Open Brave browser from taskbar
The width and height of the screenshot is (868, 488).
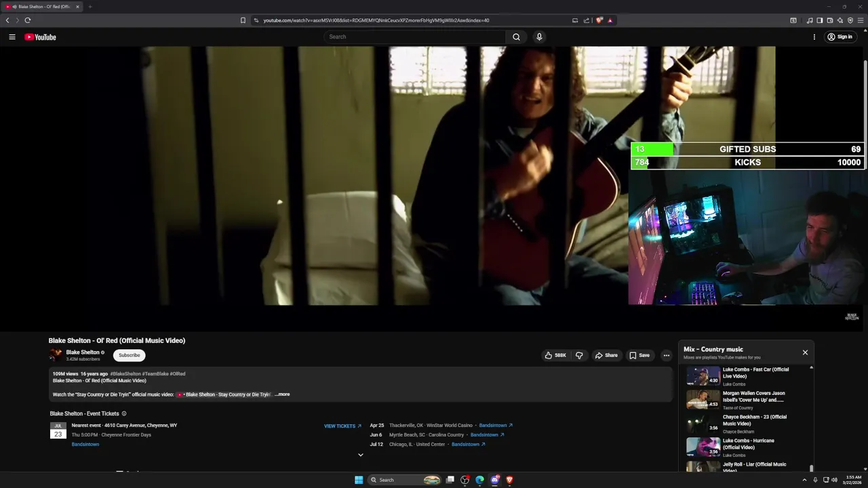click(509, 480)
